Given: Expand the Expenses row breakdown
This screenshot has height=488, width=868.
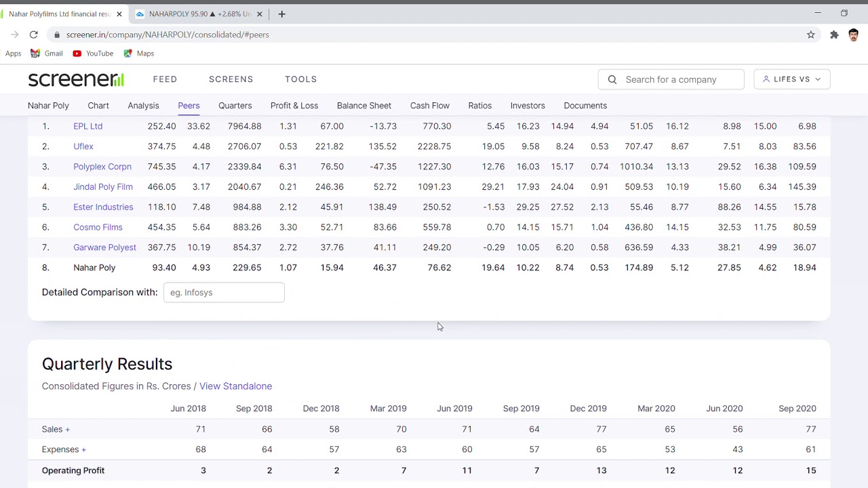Looking at the screenshot, I should click(64, 449).
